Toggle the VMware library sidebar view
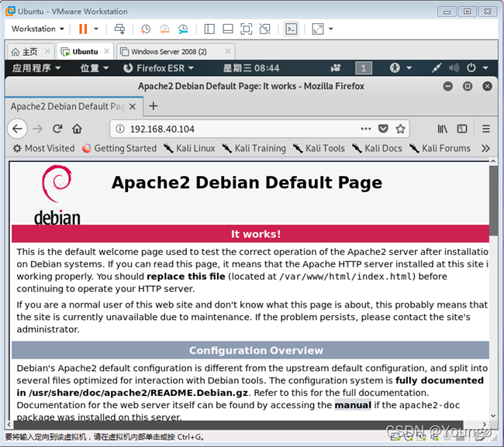504x447 pixels. (x=209, y=29)
